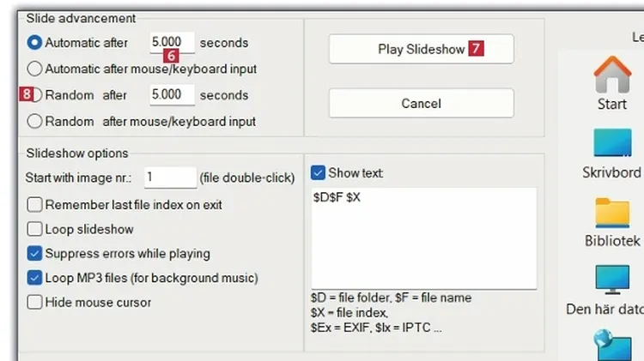
Task: Select the Den här datorn icon
Action: pyautogui.click(x=611, y=279)
